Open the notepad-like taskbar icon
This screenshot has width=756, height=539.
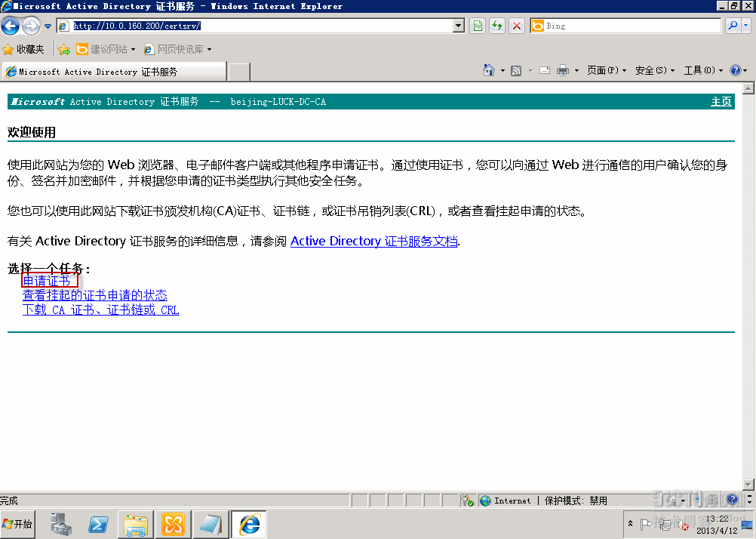click(211, 524)
